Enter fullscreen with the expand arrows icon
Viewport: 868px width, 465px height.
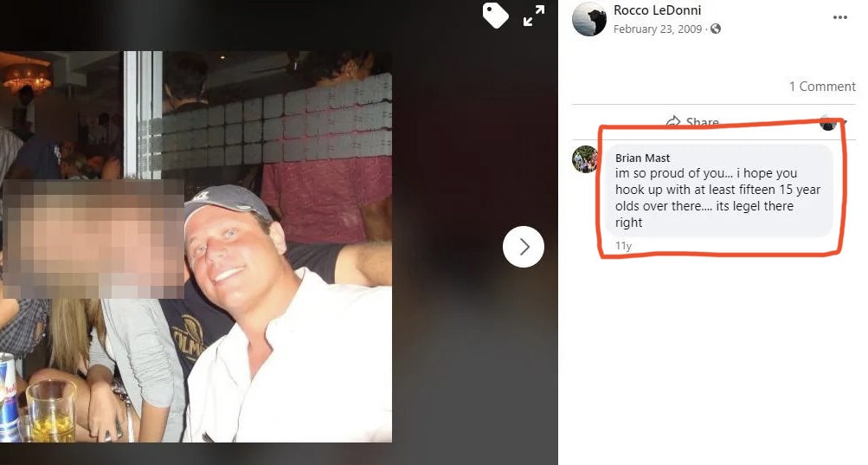pyautogui.click(x=534, y=16)
